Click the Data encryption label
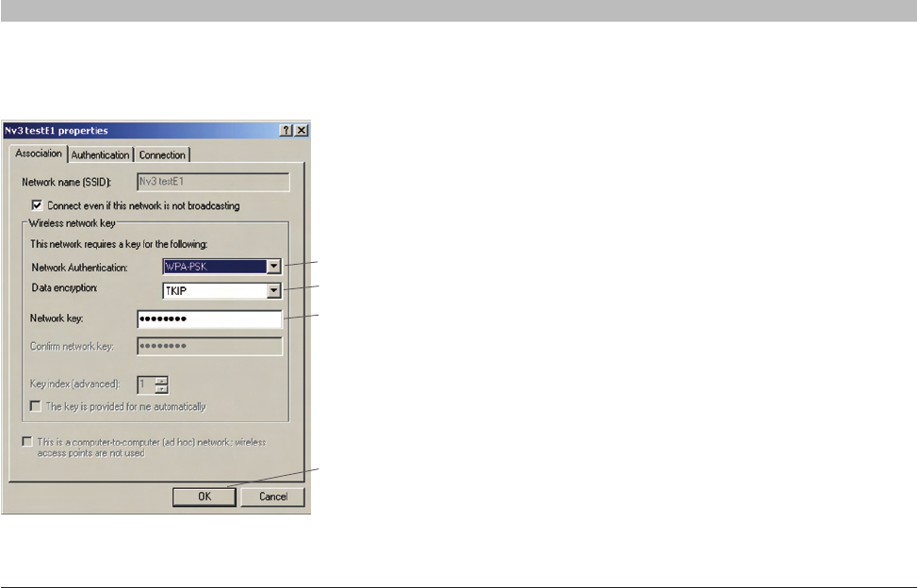The width and height of the screenshot is (917, 588). click(64, 288)
